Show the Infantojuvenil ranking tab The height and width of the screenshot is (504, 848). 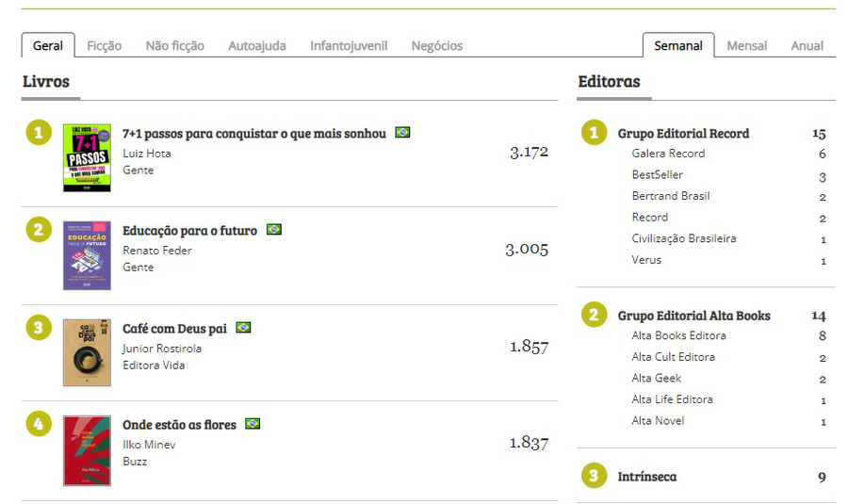coord(349,45)
